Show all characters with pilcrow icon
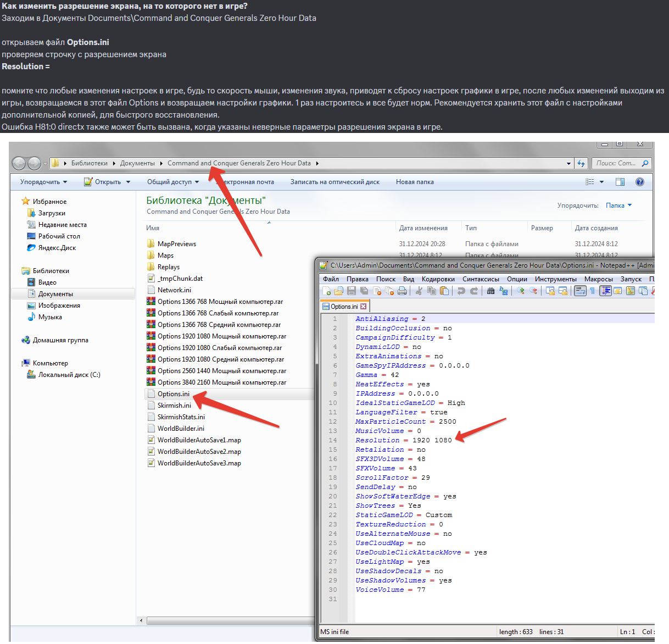This screenshot has height=644, width=669. (593, 291)
